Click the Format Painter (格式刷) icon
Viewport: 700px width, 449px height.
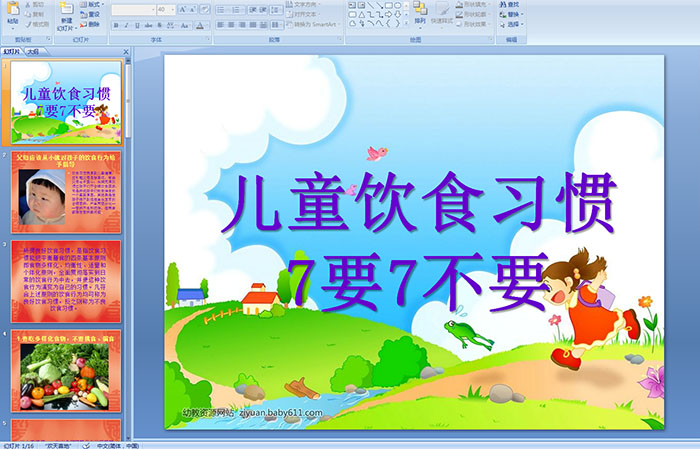click(29, 24)
